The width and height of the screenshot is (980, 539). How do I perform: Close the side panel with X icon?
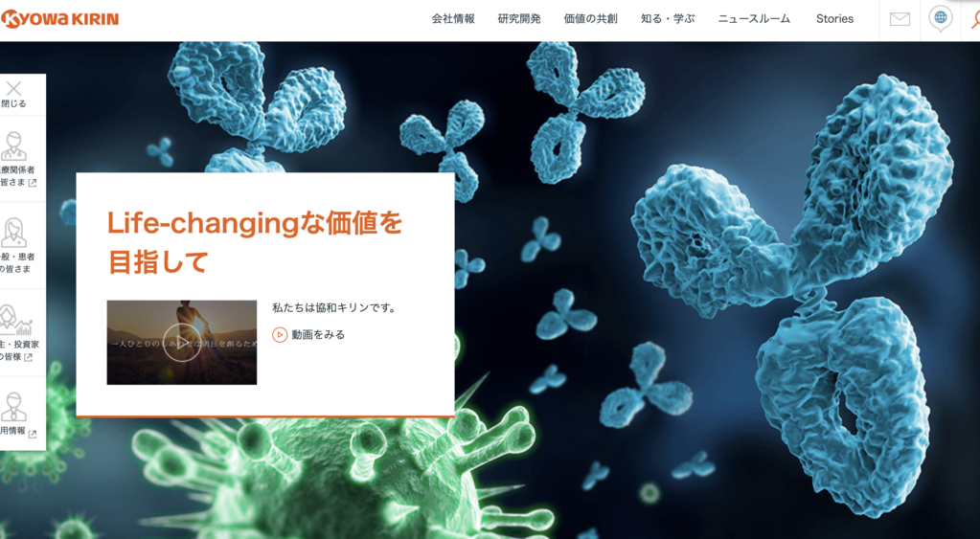tap(13, 89)
